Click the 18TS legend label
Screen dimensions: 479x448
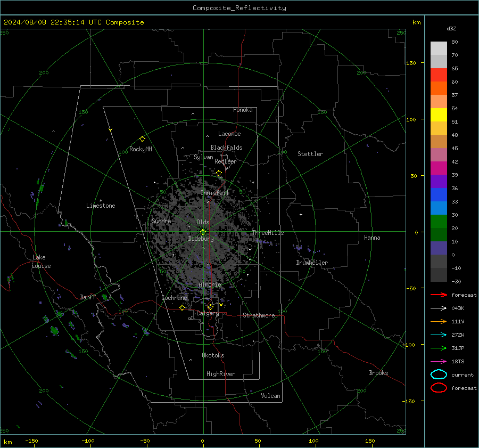(458, 362)
